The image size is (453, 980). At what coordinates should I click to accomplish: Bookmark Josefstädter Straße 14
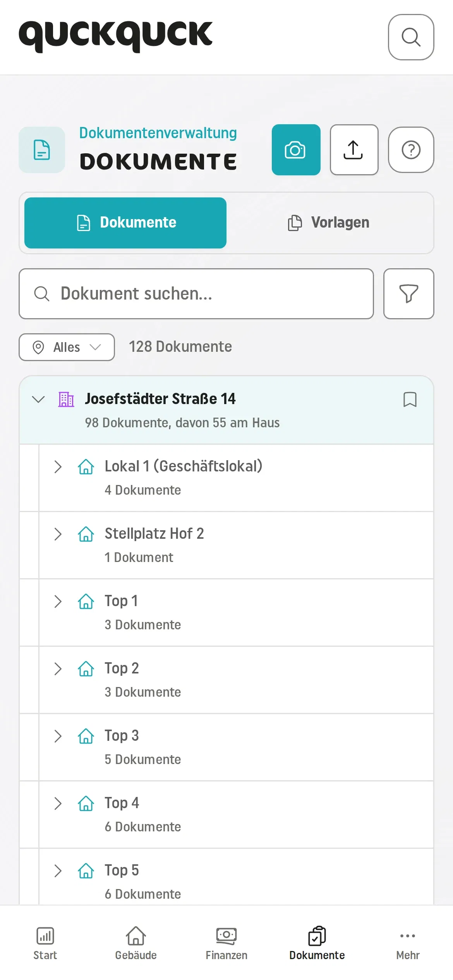coord(410,399)
